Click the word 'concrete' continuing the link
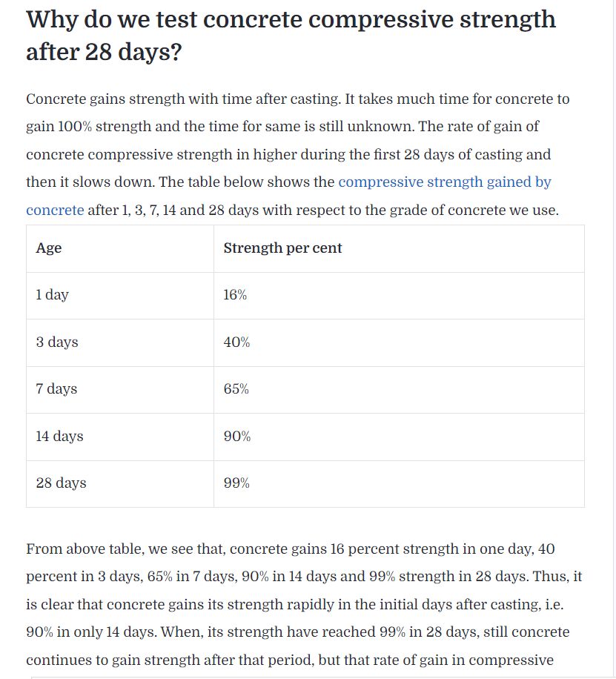Screen dimensions: 616x679 pyautogui.click(x=55, y=210)
